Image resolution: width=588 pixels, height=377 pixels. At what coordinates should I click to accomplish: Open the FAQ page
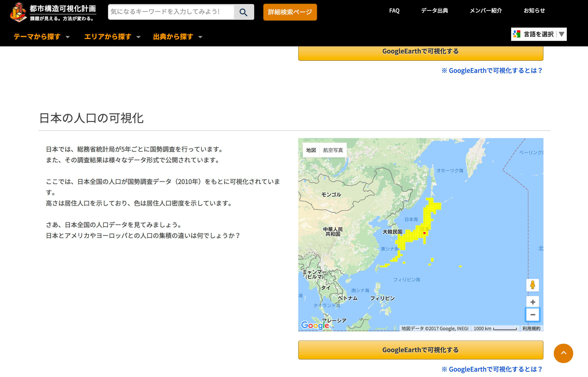[394, 11]
